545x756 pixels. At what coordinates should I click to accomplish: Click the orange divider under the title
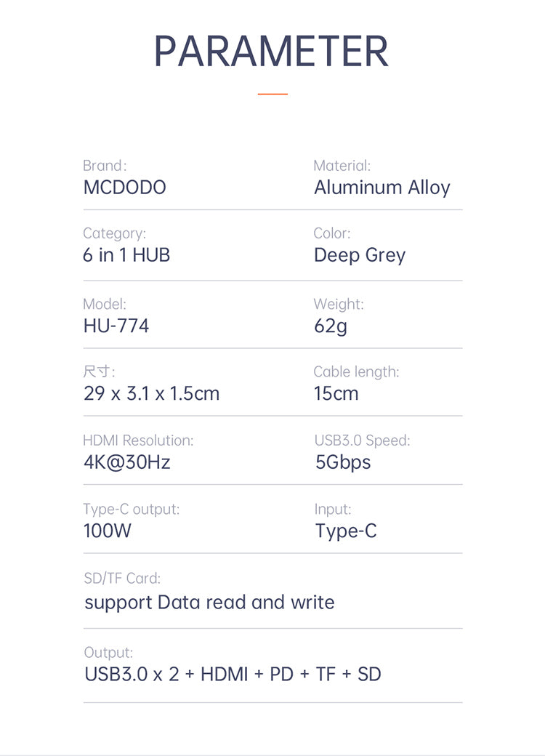[272, 94]
